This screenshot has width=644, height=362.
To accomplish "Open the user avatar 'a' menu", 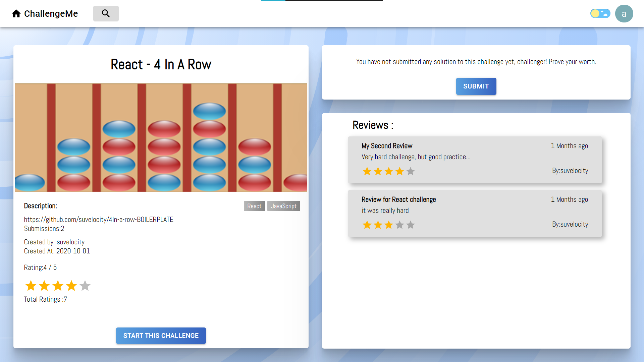I will 624,14.
